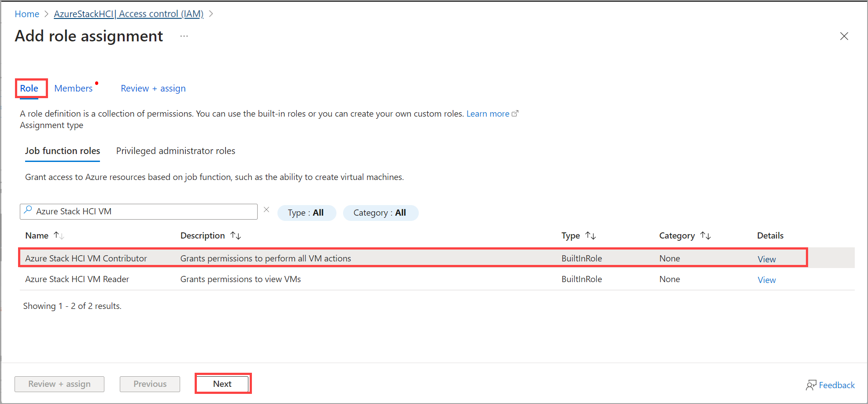Open the Category : All filter
This screenshot has width=868, height=404.
click(380, 213)
